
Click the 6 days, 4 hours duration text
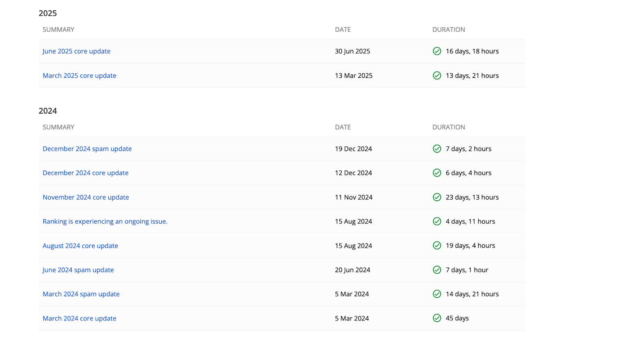pyautogui.click(x=469, y=173)
